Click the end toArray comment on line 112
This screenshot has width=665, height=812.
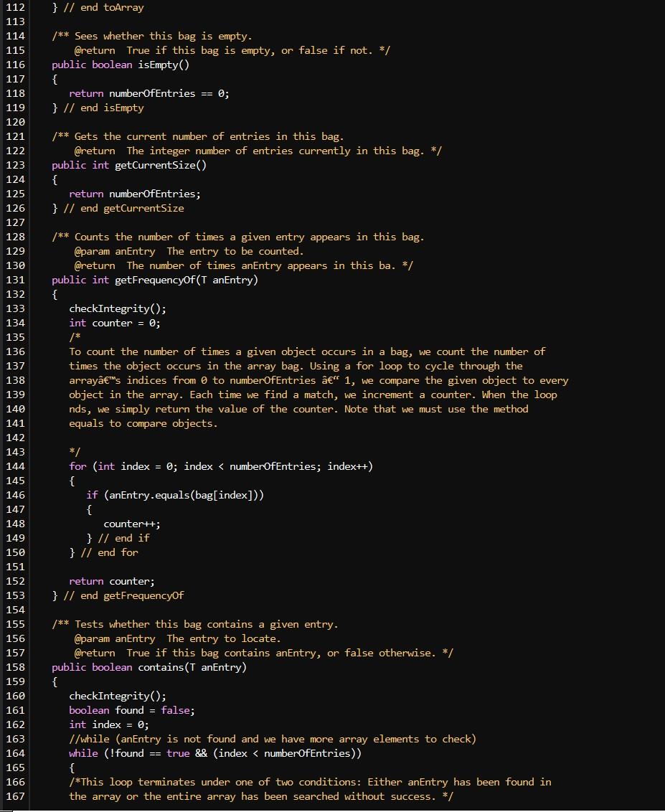[105, 7]
